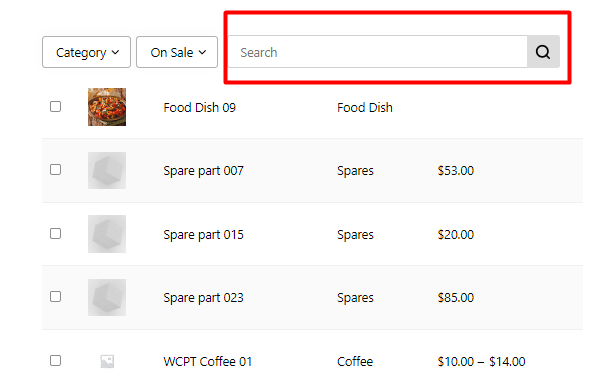The height and width of the screenshot is (390, 605).
Task: Click the Spare part 007 placeholder image
Action: 107,170
